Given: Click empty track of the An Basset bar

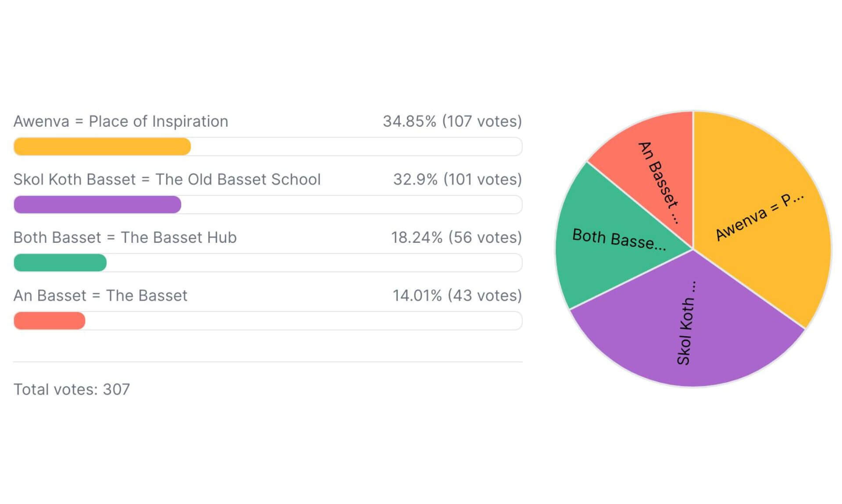Looking at the screenshot, I should [x=303, y=321].
